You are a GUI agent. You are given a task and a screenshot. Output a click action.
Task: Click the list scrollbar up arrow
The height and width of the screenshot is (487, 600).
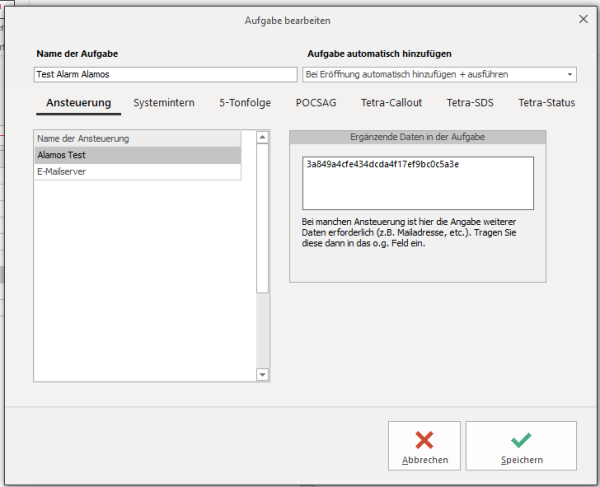pyautogui.click(x=263, y=138)
